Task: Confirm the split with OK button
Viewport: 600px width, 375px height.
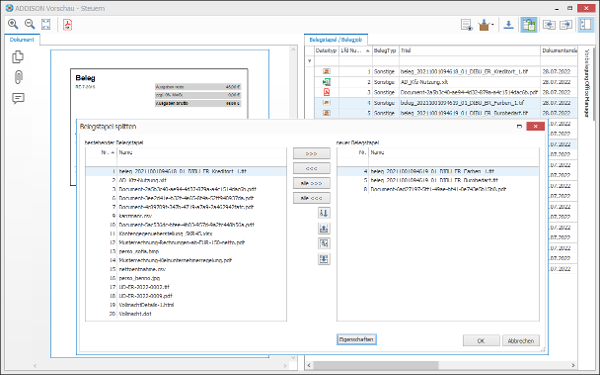Action: 481,341
